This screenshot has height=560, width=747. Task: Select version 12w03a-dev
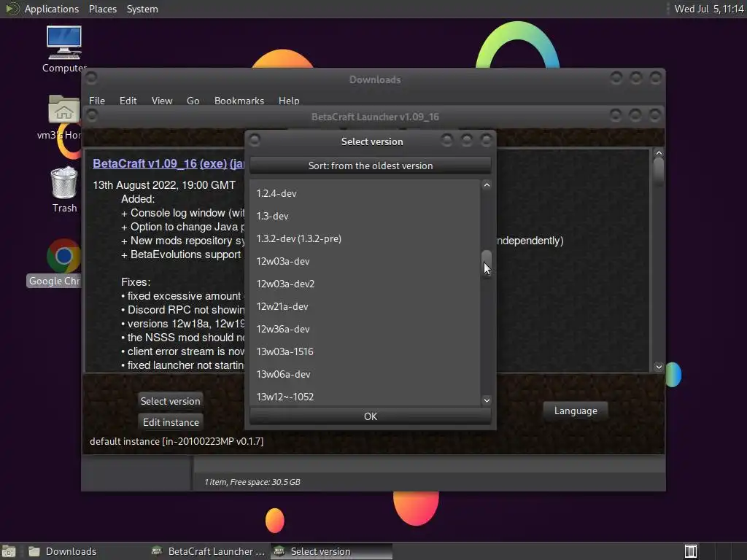(365, 261)
